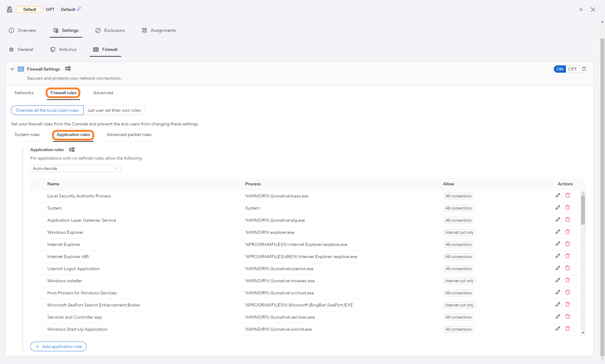
Task: Open Advanced packet rules tab
Action: 129,134
